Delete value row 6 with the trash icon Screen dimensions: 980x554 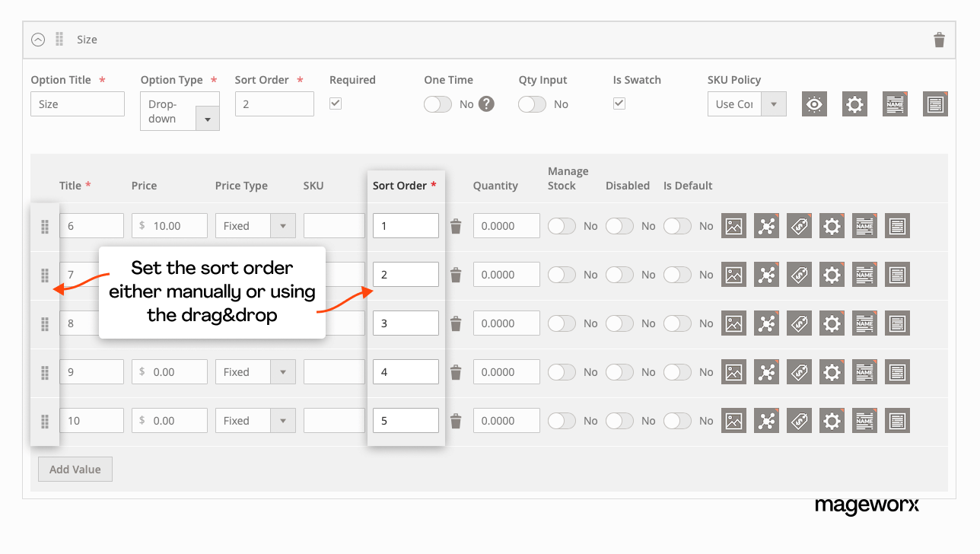[455, 225]
